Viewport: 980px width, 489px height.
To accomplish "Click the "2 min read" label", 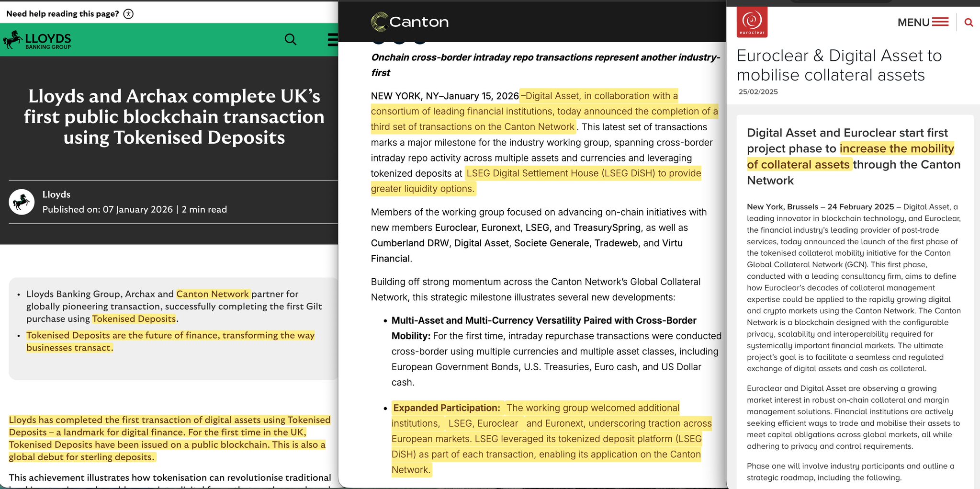I will pos(204,209).
